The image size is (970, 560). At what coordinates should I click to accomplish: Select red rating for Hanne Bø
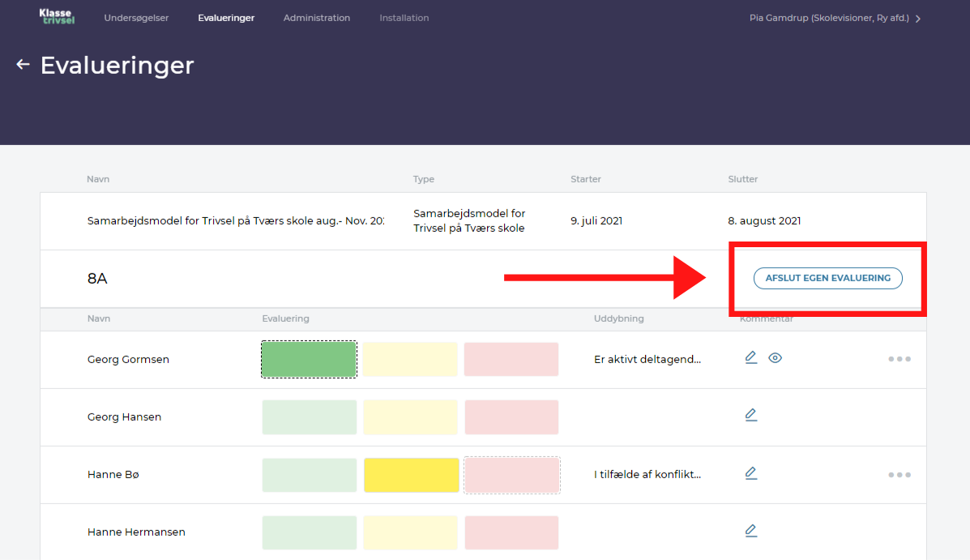pyautogui.click(x=512, y=475)
